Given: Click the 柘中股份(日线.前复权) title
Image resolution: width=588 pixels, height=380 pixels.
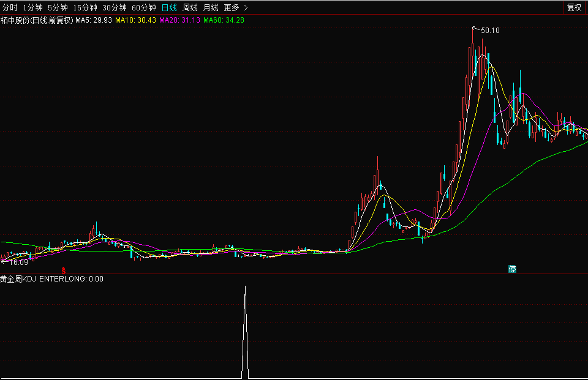Looking at the screenshot, I should click(37, 20).
